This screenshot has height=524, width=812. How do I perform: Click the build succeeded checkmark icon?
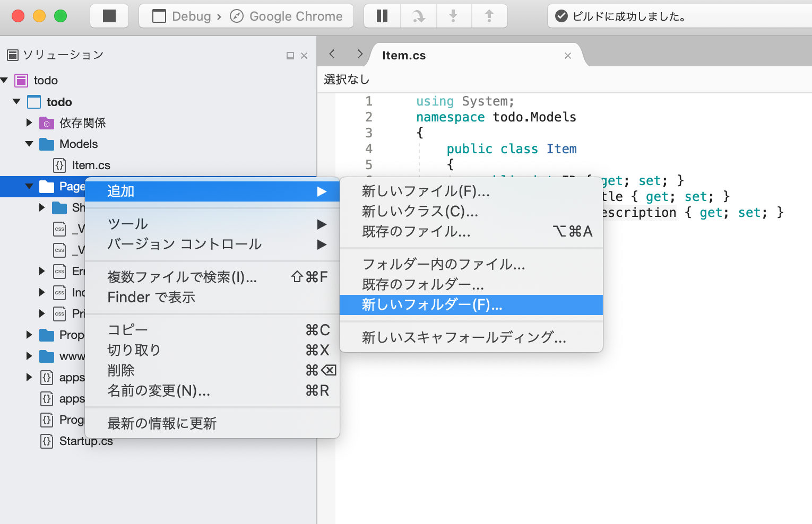click(562, 16)
